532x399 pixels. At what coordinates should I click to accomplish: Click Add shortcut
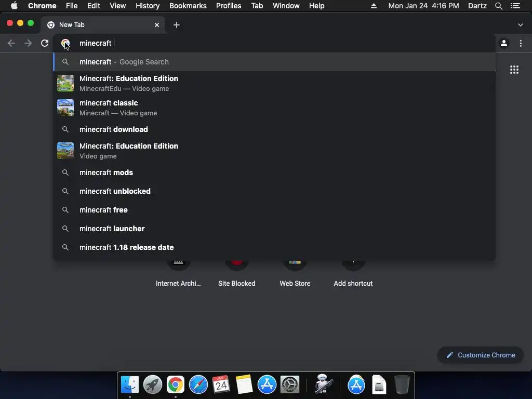(353, 273)
